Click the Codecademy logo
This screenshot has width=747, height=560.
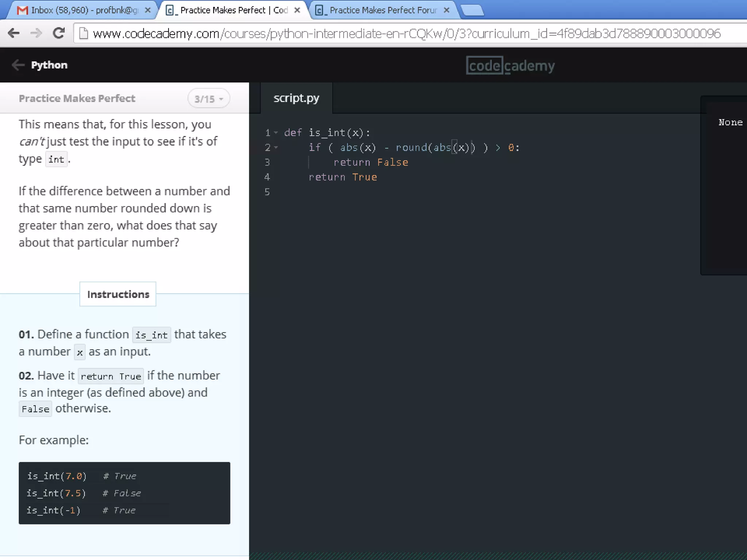(x=510, y=66)
